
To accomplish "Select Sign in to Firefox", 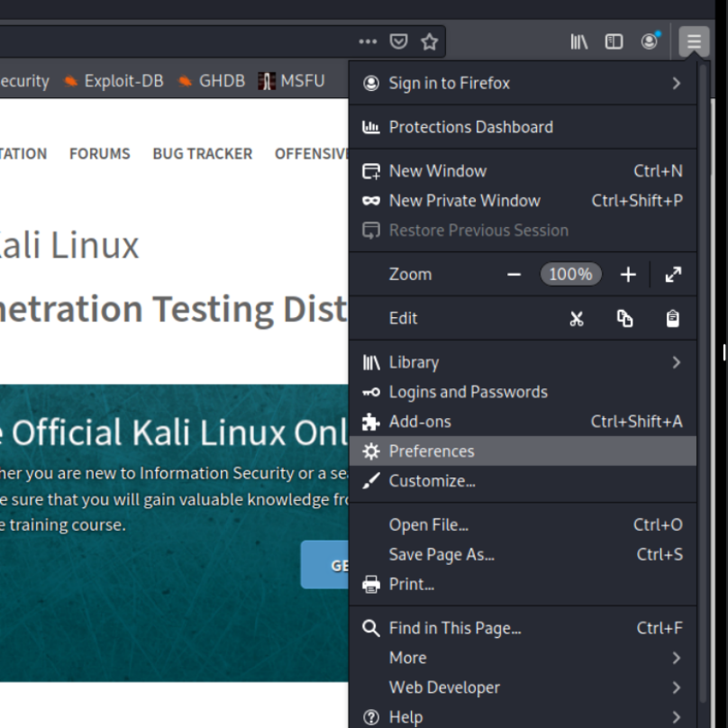I will point(523,83).
